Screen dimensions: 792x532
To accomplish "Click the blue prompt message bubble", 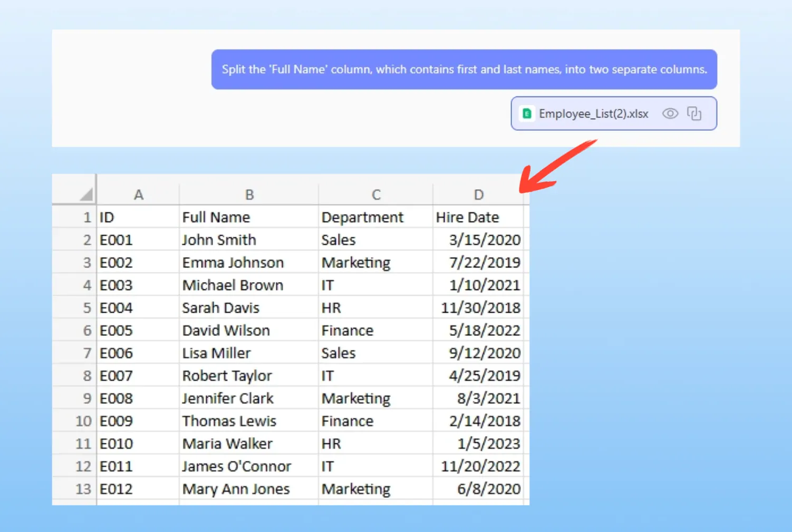I will click(x=463, y=70).
